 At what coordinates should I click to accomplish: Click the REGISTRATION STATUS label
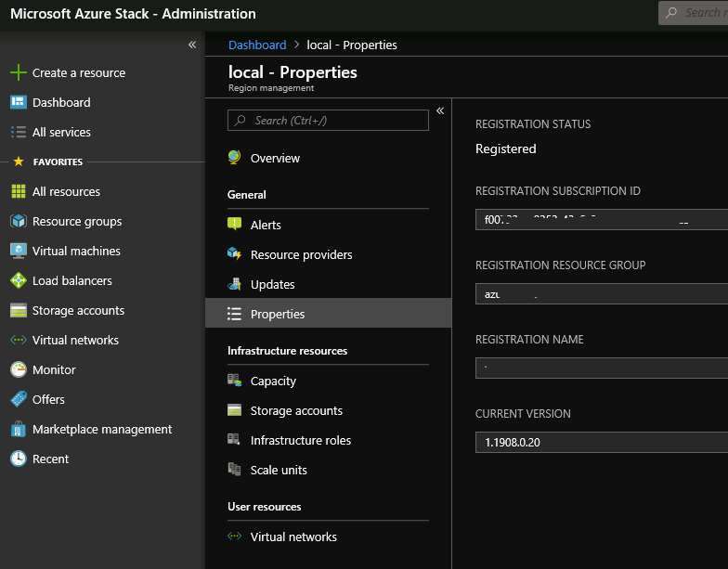533,124
